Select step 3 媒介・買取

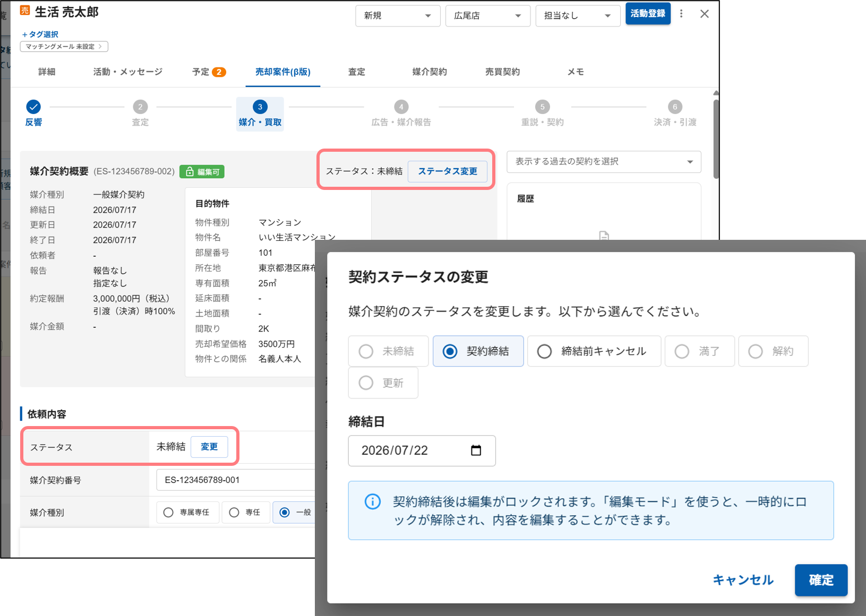[260, 114]
